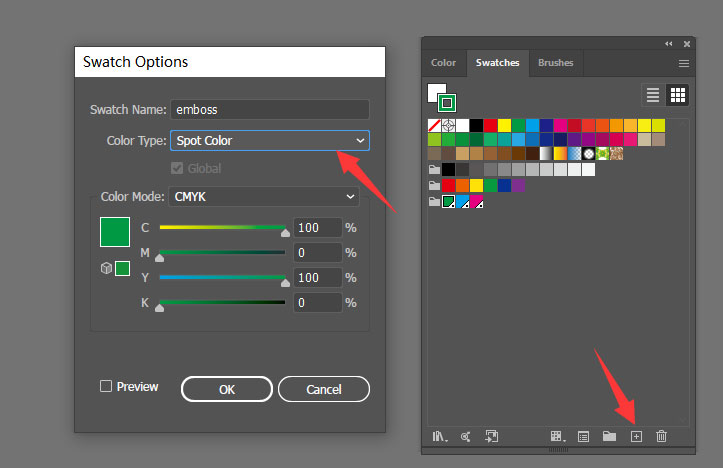Select the green foliage pattern swatch
Screen dimensions: 723x468
[x=603, y=154]
